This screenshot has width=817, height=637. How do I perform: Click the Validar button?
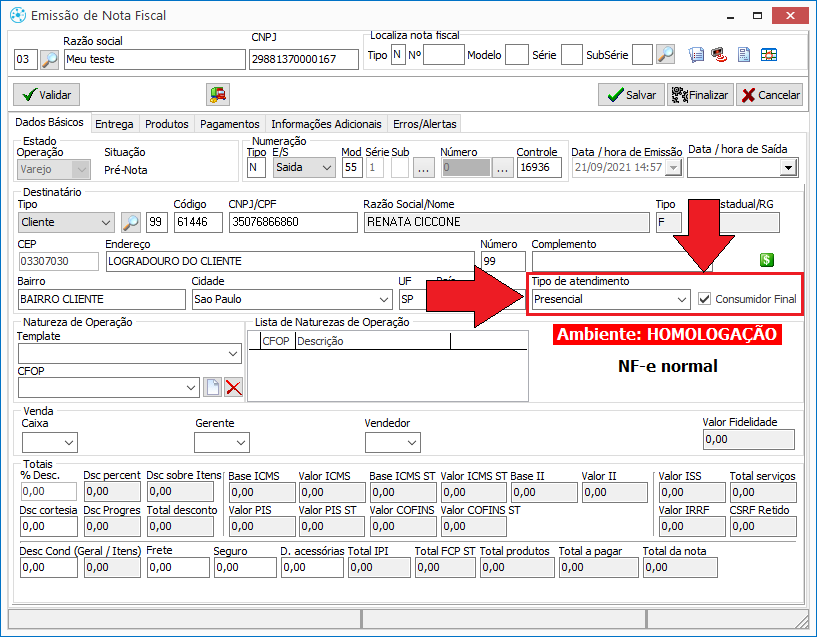click(46, 95)
